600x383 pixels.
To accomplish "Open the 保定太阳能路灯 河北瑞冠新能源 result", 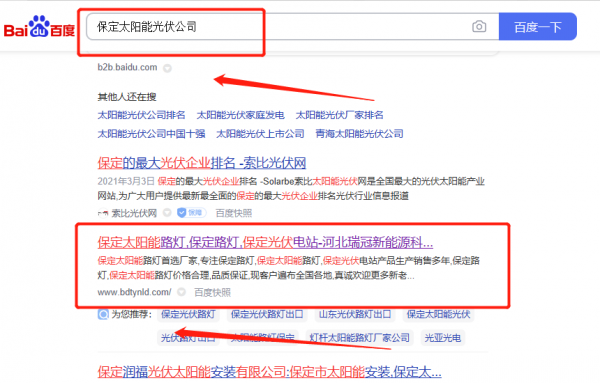I will tap(265, 243).
